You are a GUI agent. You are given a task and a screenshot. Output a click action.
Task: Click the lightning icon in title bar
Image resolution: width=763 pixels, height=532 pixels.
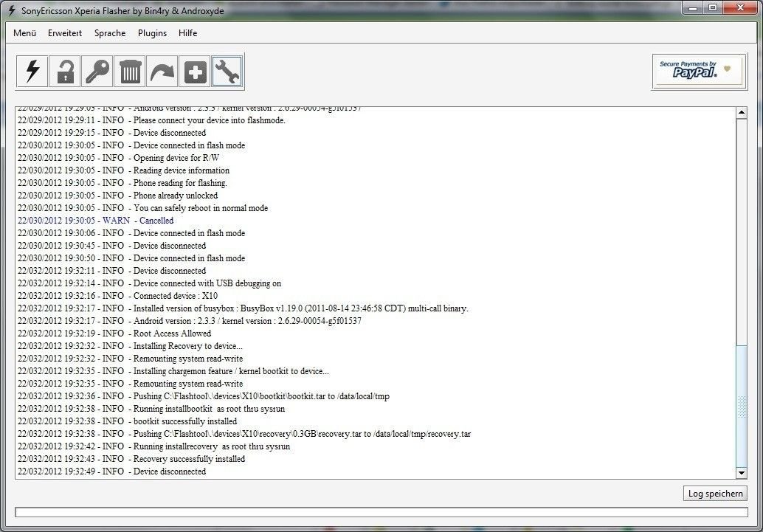point(12,10)
